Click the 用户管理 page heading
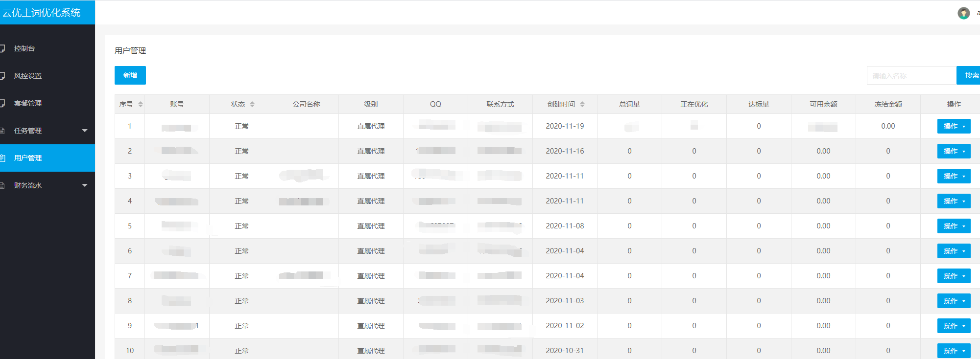The height and width of the screenshot is (359, 980). coord(130,50)
